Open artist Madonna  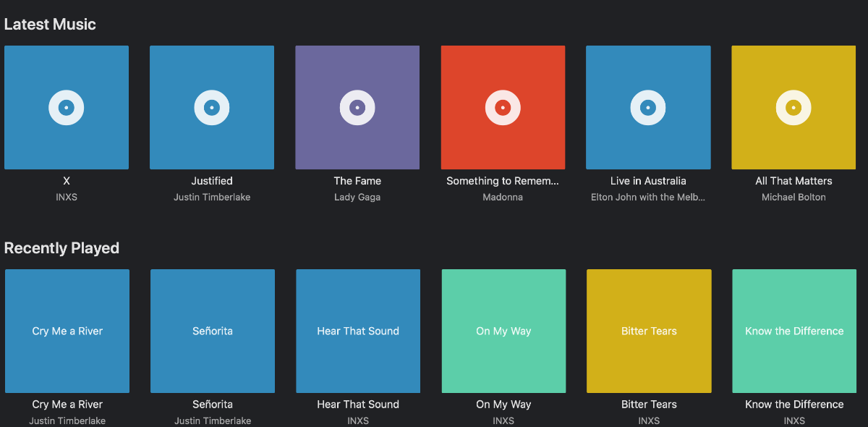[503, 197]
